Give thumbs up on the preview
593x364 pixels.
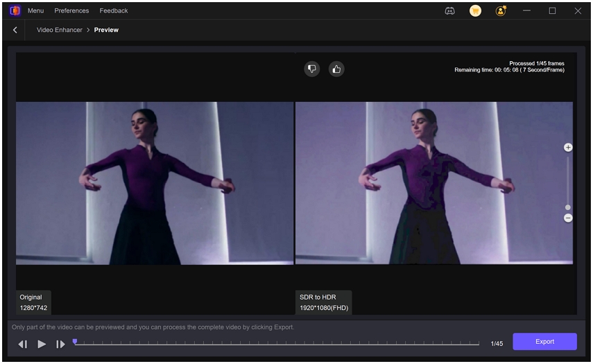[x=336, y=69]
